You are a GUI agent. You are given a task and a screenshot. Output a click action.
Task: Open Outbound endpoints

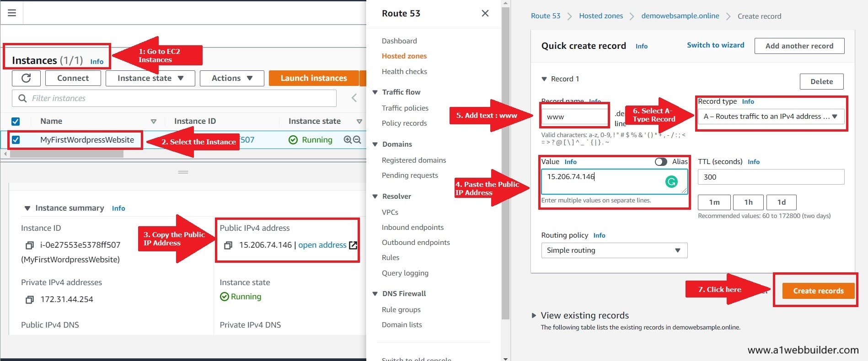point(416,242)
